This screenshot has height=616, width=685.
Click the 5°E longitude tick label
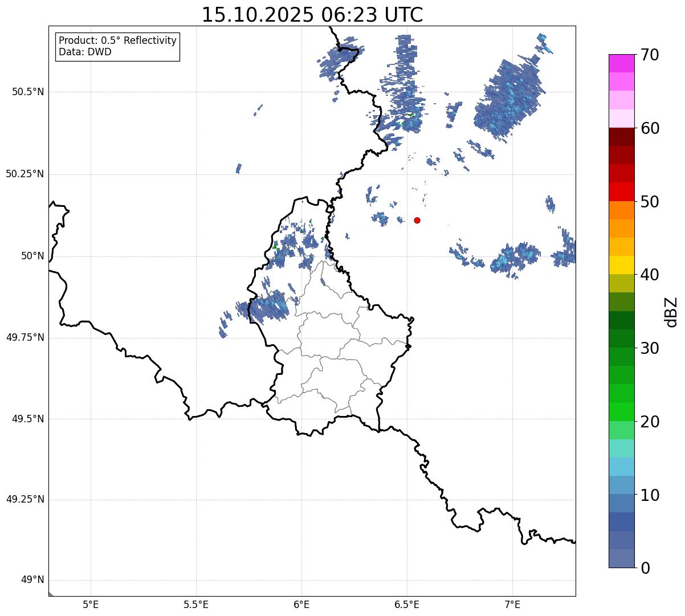[91, 604]
